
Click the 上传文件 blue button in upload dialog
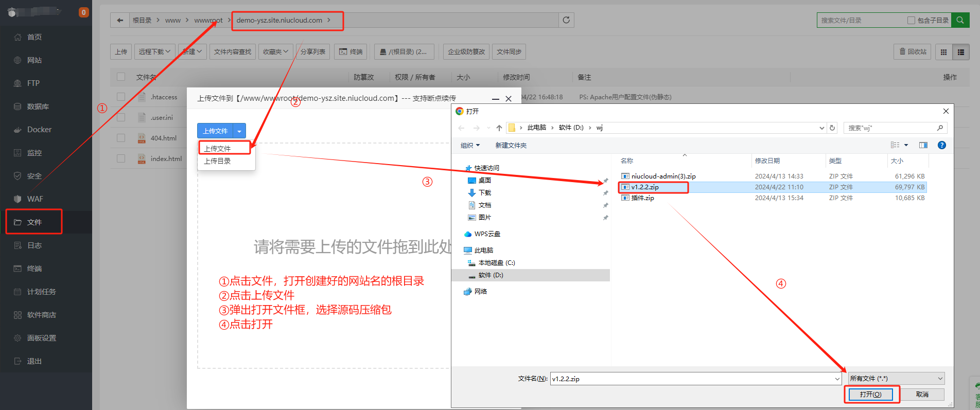(215, 131)
